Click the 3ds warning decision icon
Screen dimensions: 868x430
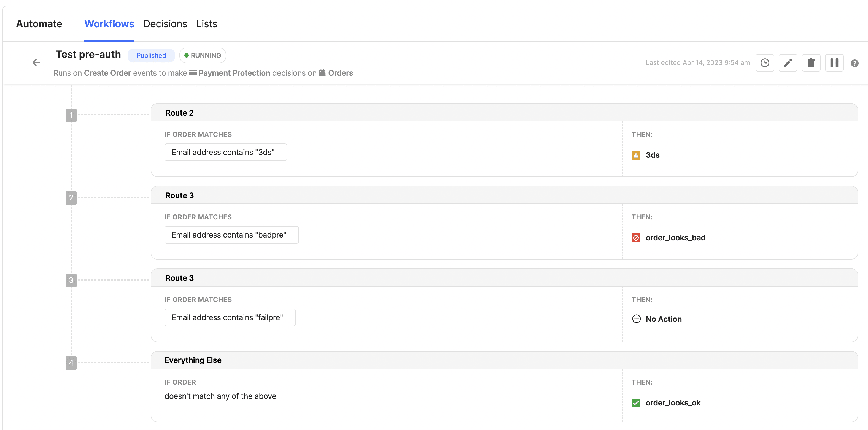636,155
